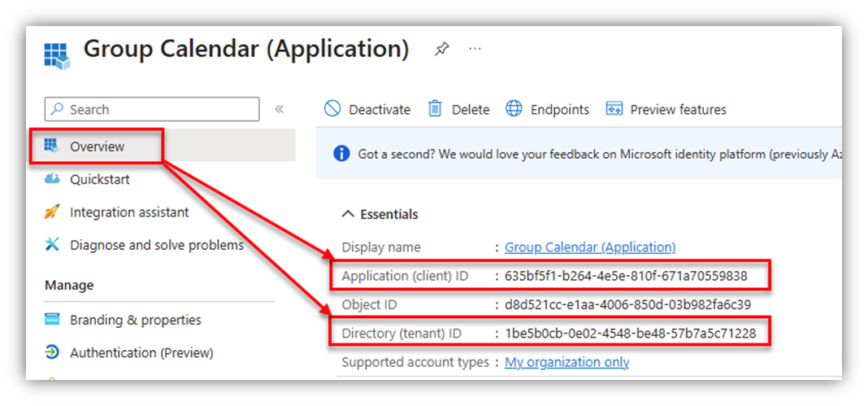868x406 pixels.
Task: Click the Manage section heading
Action: click(69, 286)
